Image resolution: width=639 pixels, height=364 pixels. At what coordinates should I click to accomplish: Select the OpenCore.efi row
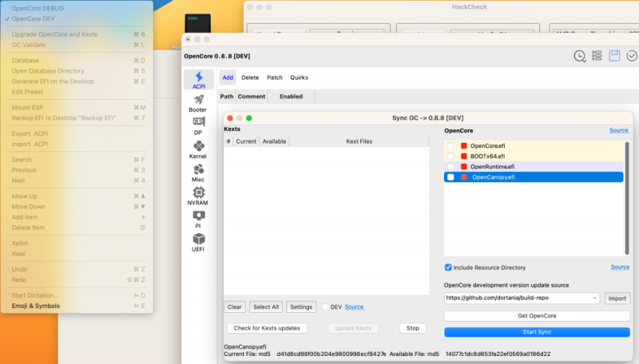[x=534, y=146]
